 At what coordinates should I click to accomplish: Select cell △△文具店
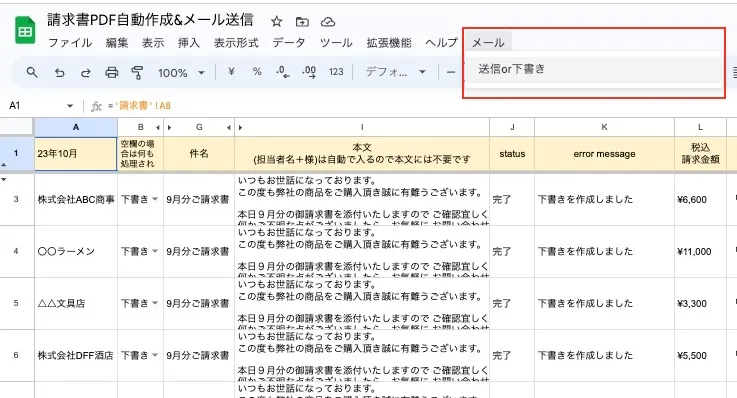[x=76, y=304]
